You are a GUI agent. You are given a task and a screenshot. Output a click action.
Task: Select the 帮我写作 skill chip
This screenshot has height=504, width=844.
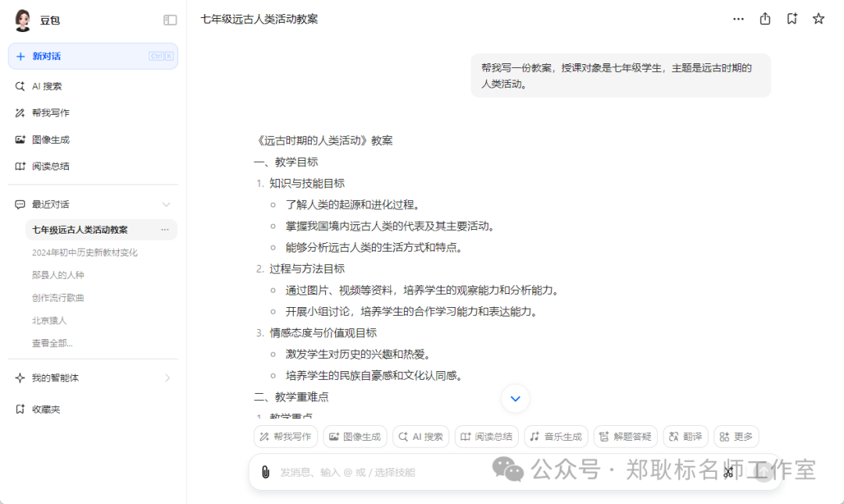[285, 437]
